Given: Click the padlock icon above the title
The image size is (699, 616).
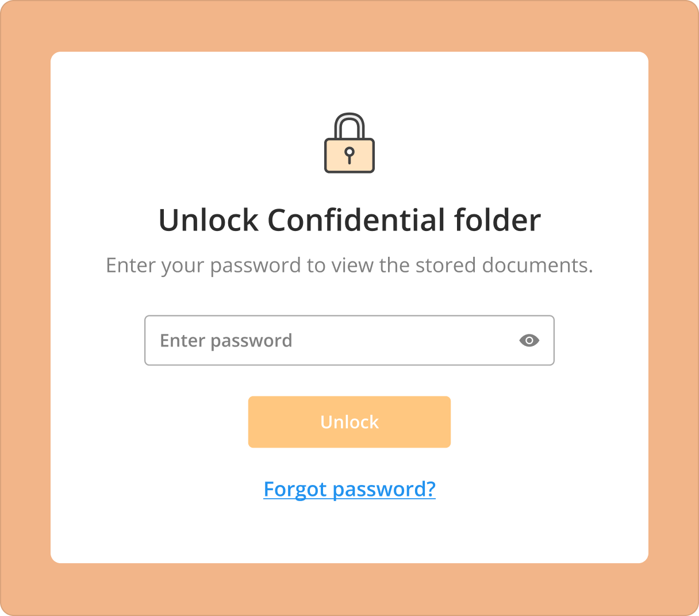Looking at the screenshot, I should pos(349,144).
